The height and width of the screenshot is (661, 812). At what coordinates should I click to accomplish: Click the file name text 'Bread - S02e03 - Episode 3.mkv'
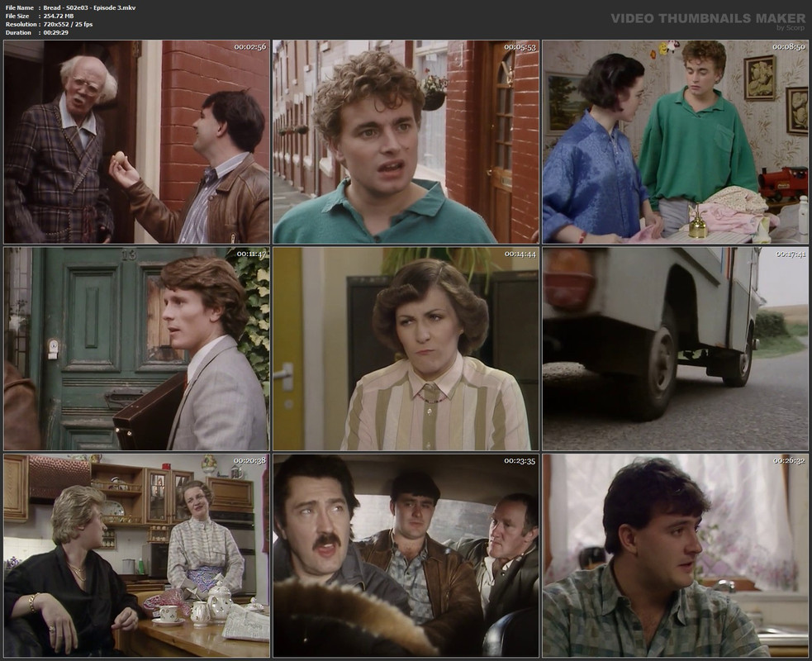pos(89,7)
